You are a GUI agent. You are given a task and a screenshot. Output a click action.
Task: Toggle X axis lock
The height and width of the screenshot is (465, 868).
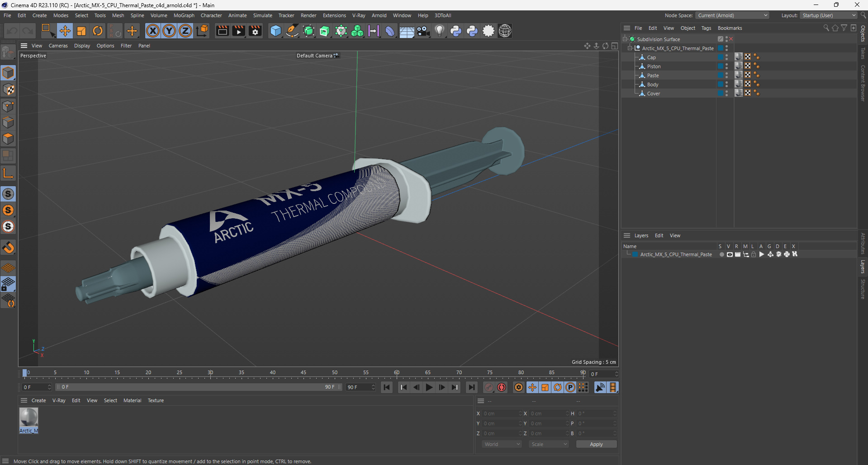click(153, 31)
